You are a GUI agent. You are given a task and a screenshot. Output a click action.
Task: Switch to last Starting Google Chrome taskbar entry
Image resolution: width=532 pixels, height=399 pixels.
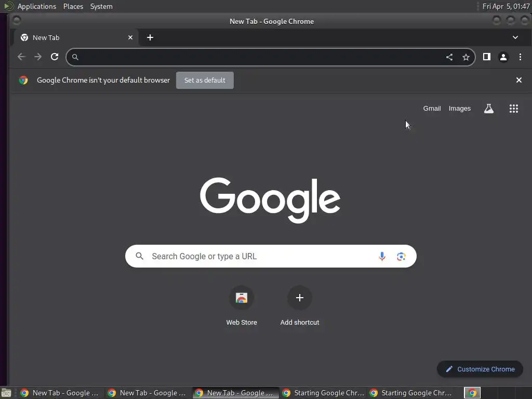[410, 393]
